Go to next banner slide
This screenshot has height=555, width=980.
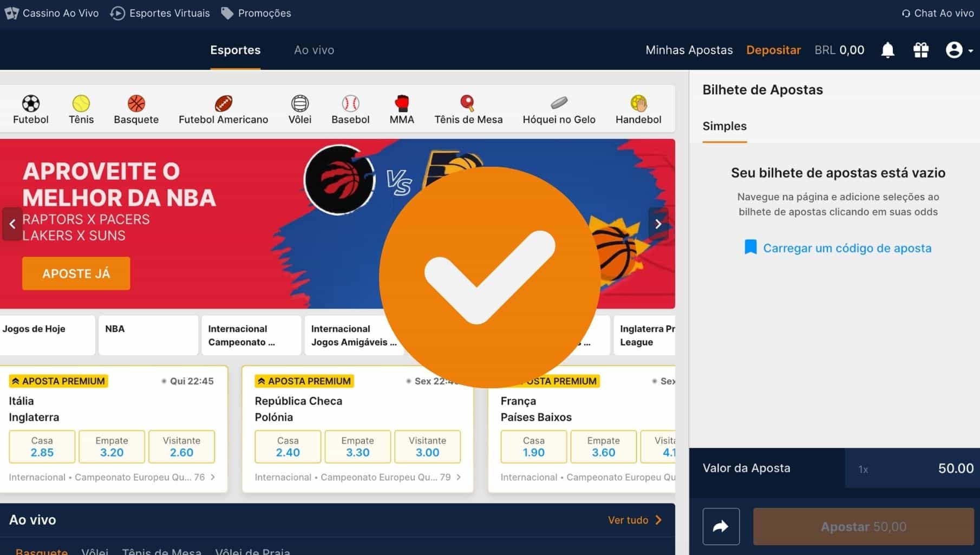[658, 224]
